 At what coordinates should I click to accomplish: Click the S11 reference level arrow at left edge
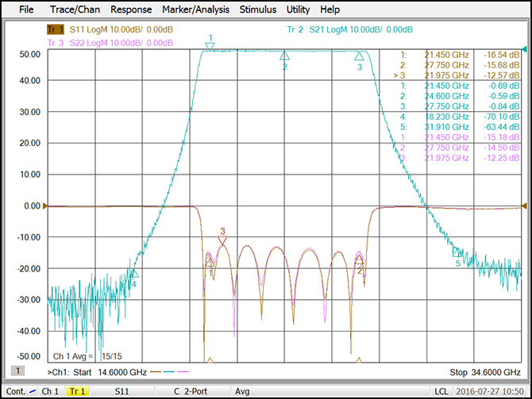click(x=45, y=206)
